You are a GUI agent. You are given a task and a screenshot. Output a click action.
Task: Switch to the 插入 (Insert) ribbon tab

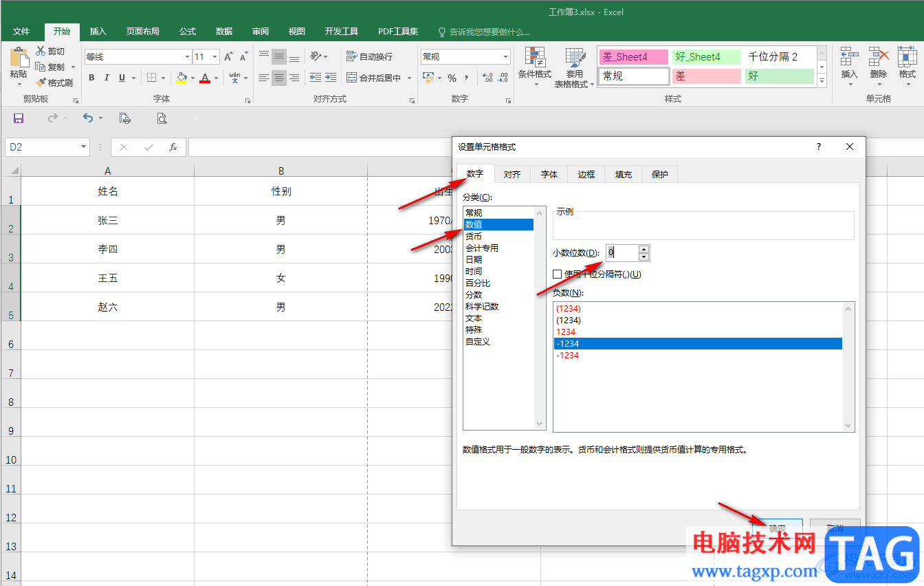[x=98, y=32]
